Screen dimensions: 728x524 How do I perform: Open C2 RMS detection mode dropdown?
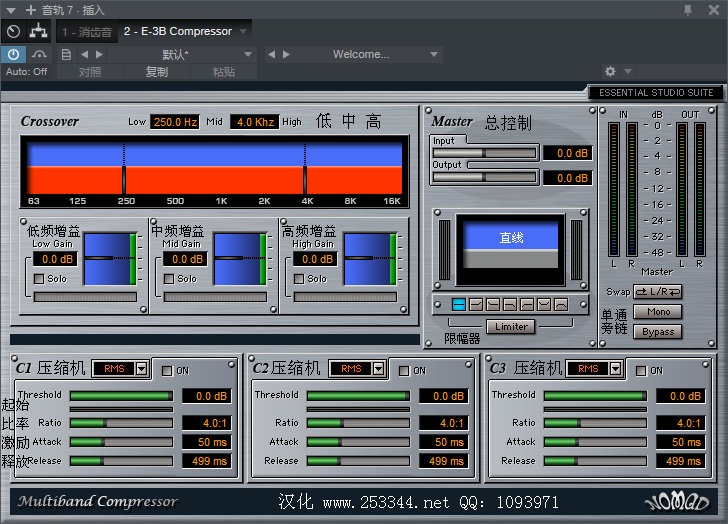pyautogui.click(x=379, y=369)
